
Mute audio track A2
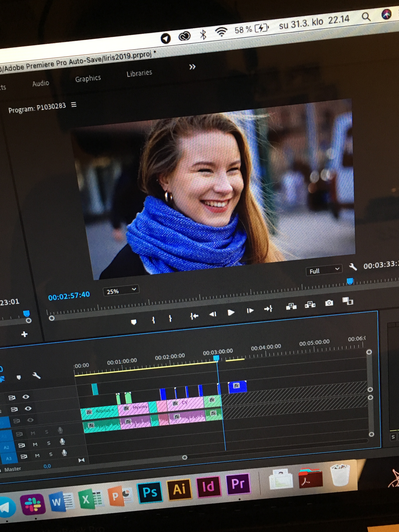tap(35, 445)
